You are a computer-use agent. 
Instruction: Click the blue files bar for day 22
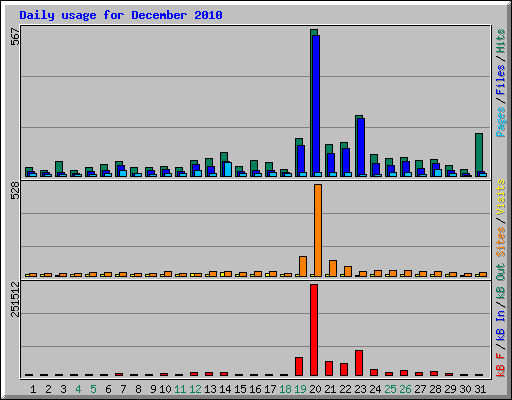pos(346,160)
